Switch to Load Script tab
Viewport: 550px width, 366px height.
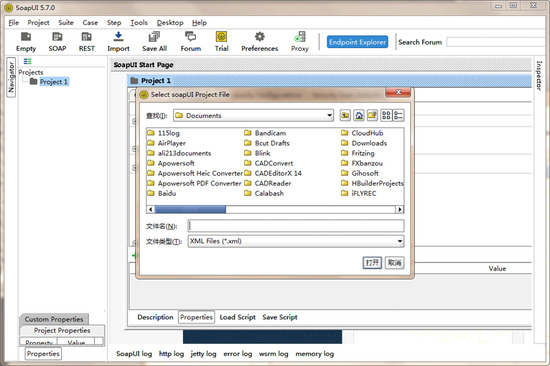click(237, 317)
